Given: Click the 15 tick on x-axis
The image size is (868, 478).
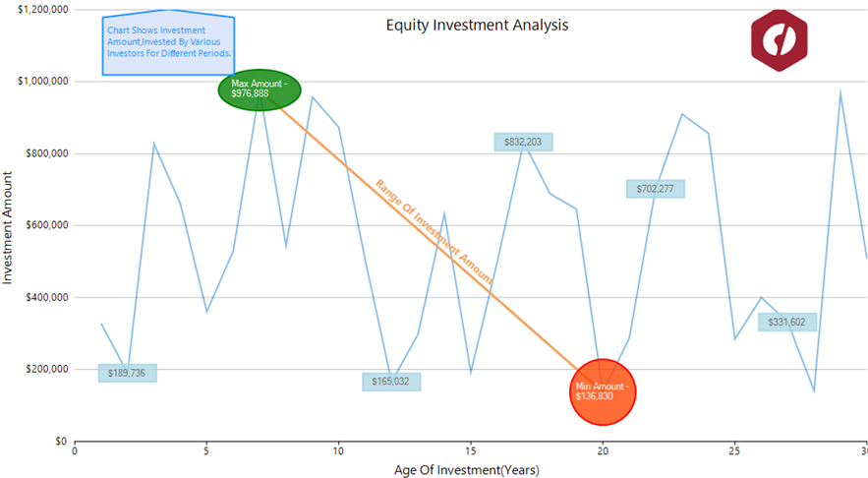Looking at the screenshot, I should pos(470,451).
